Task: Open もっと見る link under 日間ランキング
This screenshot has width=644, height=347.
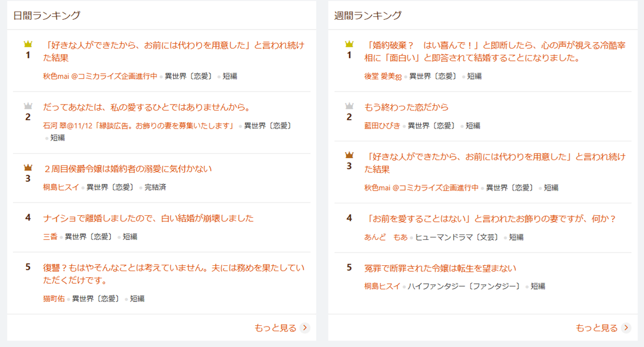Action: [x=276, y=328]
